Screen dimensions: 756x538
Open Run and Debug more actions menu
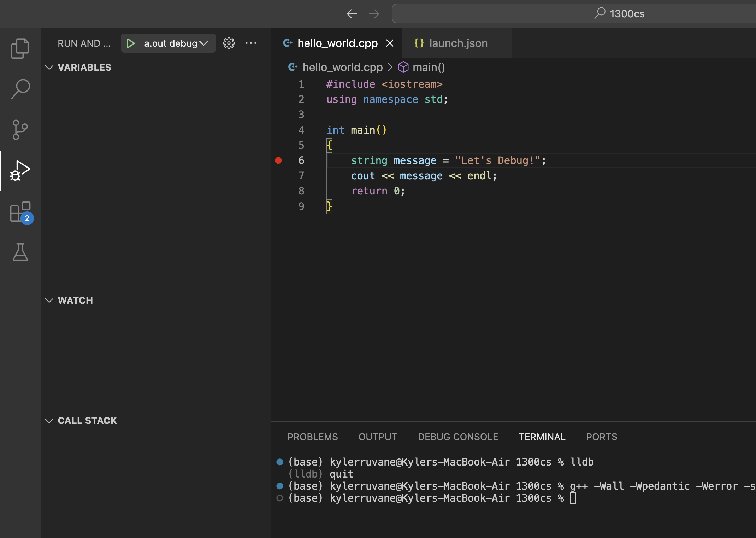point(251,43)
